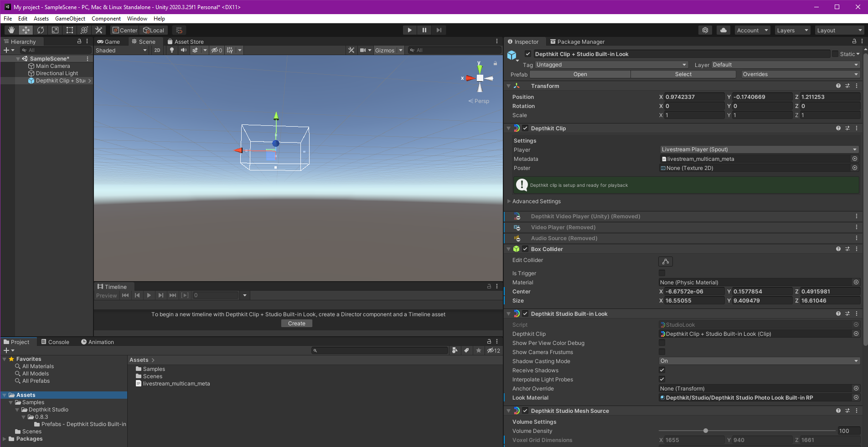Click the Create timeline button

(x=296, y=324)
